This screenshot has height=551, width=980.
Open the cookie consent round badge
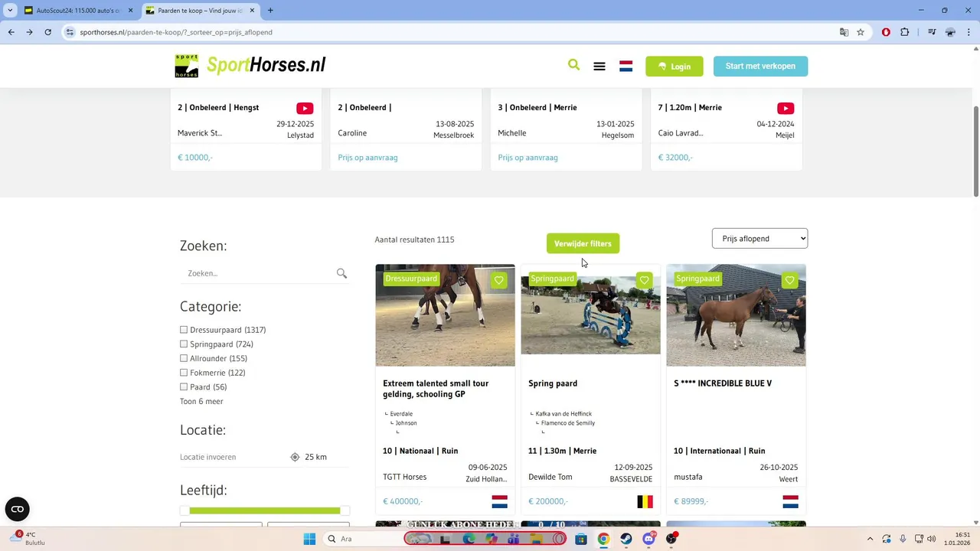(x=17, y=509)
